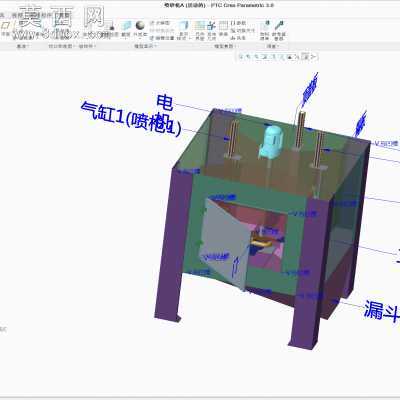This screenshot has width=400, height=400.
Task: Click the blue square icon with arrow in ribbon
Action: coord(211,26)
